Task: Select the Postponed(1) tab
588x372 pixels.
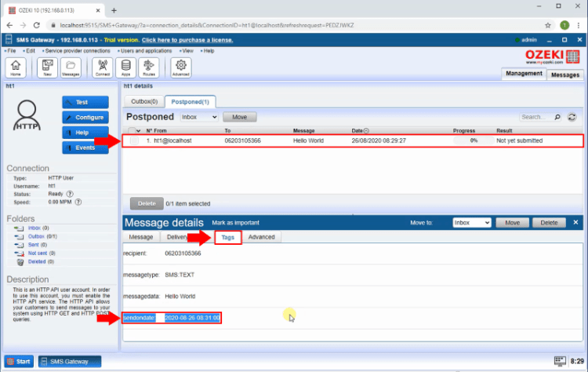Action: pyautogui.click(x=191, y=102)
